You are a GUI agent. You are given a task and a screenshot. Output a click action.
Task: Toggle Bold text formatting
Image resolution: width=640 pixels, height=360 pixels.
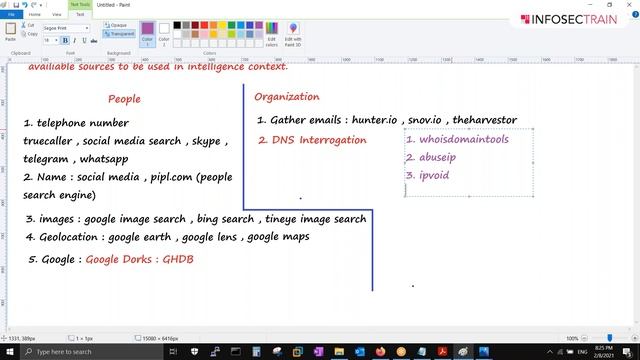pyautogui.click(x=65, y=40)
